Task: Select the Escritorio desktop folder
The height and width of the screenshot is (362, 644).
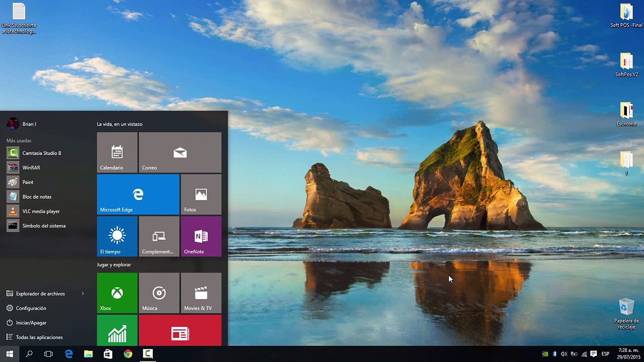Action: (626, 114)
